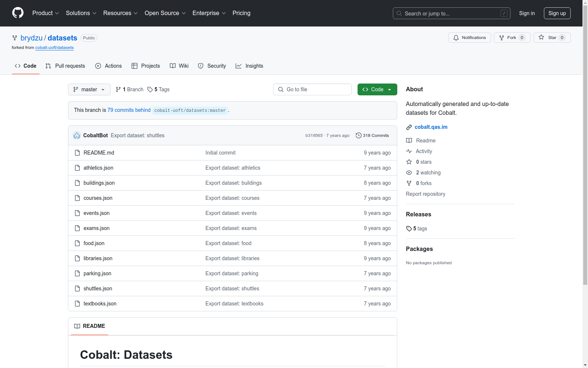
Task: Click the file icon beside athletics.json
Action: coord(77,168)
